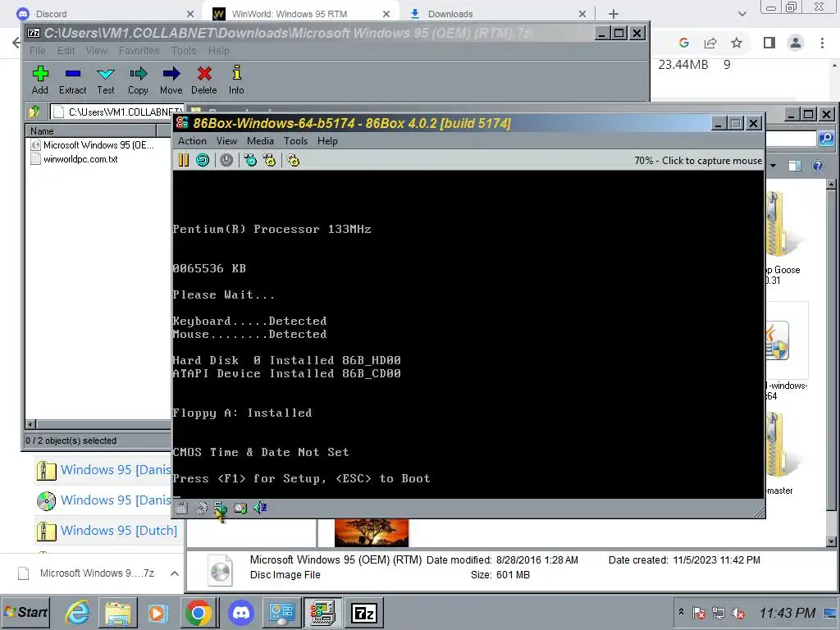840x630 pixels.
Task: Click the Windows 95 [Dutch] link
Action: coord(119,531)
